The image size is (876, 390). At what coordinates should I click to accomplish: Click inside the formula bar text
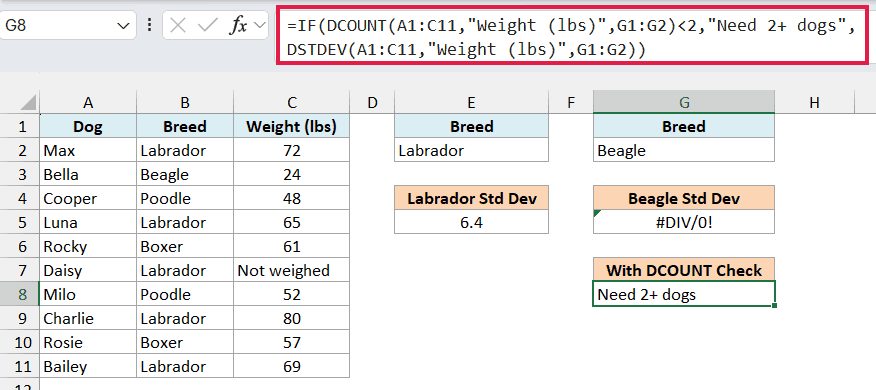point(572,37)
